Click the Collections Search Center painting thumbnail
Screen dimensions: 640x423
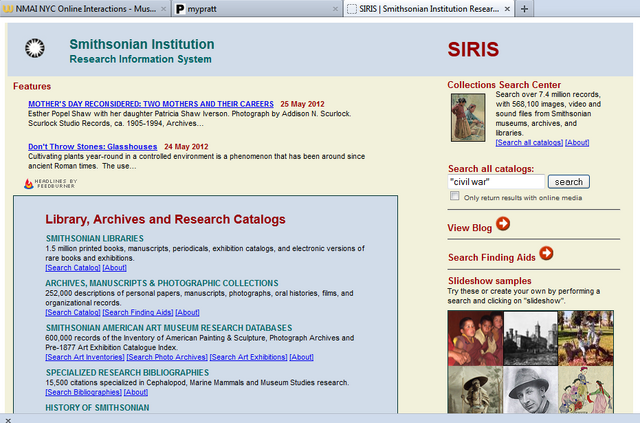click(468, 118)
